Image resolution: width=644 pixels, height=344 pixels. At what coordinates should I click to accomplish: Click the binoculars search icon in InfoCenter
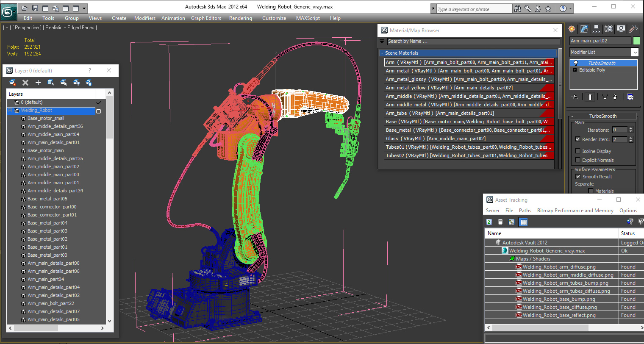point(518,8)
